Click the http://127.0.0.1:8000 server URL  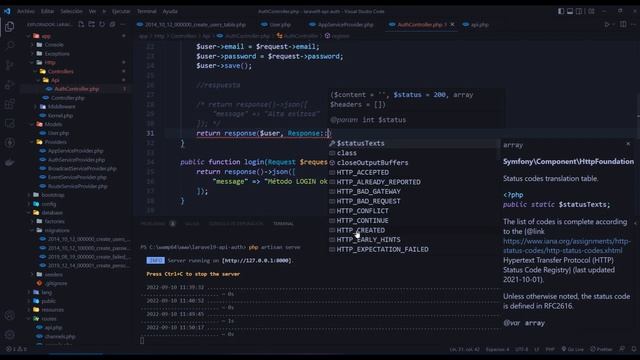pyautogui.click(x=257, y=260)
